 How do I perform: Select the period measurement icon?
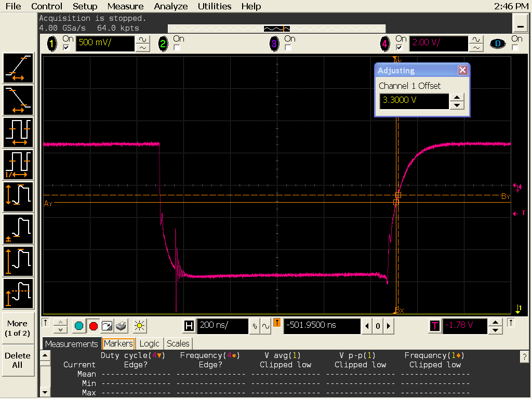coord(18,132)
